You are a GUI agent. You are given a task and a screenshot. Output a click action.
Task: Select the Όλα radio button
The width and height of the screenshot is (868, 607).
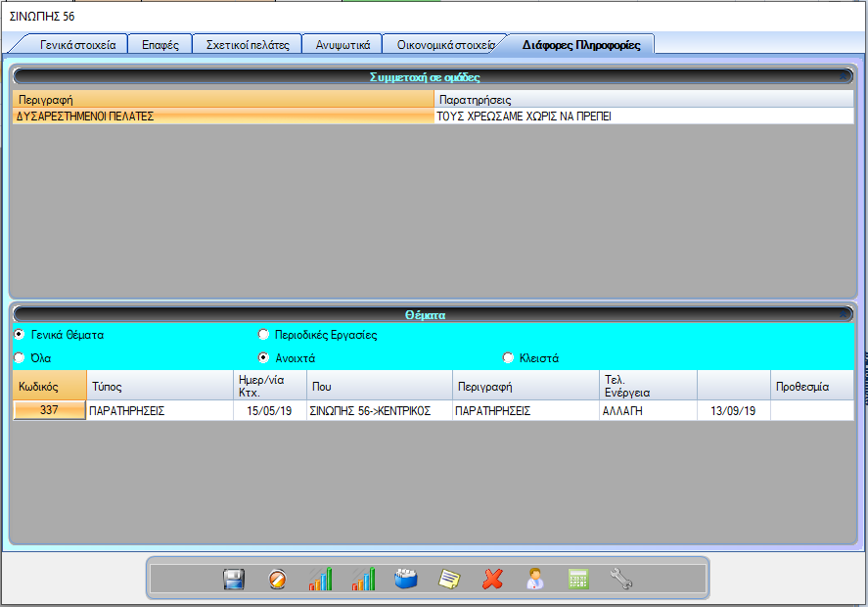(20, 358)
